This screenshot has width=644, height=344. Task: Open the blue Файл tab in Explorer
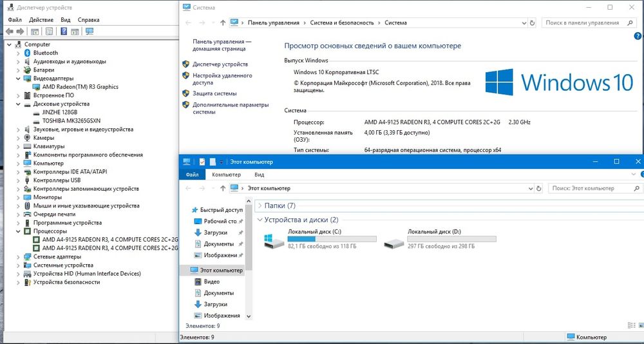192,175
